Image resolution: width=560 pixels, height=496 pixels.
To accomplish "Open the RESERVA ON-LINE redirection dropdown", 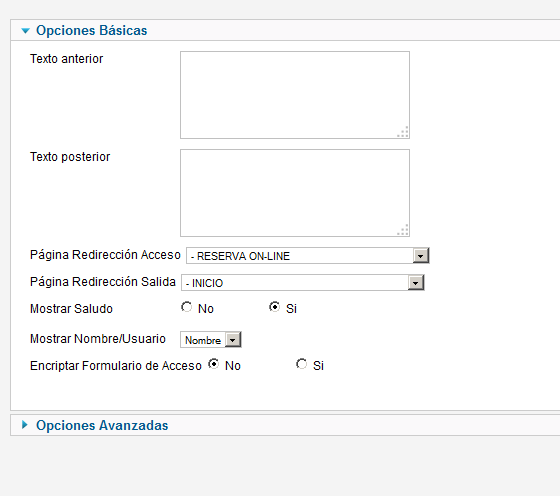I will [x=308, y=256].
